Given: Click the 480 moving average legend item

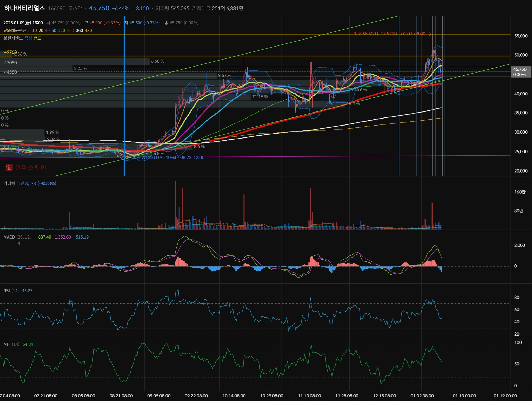Looking at the screenshot, I should pyautogui.click(x=88, y=31).
